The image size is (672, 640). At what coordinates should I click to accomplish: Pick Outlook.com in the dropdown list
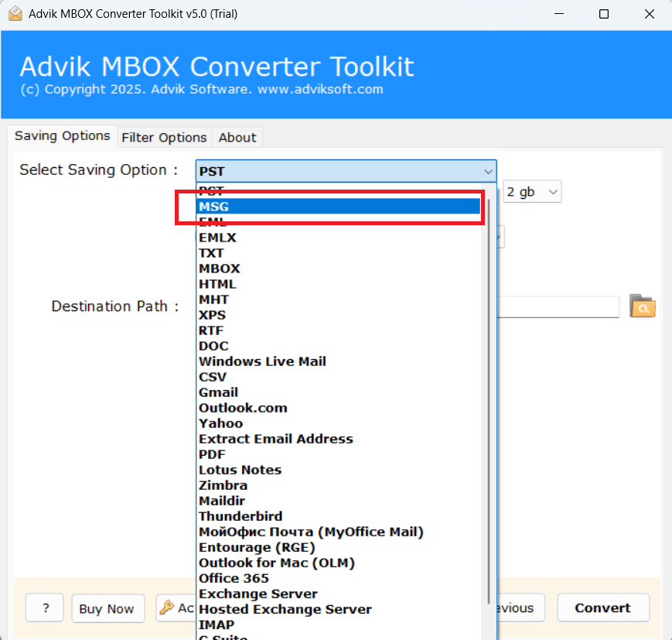(338, 408)
